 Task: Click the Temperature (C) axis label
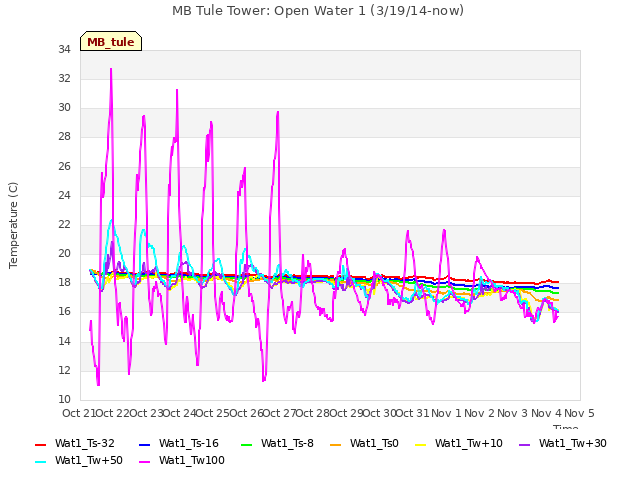coord(13,225)
